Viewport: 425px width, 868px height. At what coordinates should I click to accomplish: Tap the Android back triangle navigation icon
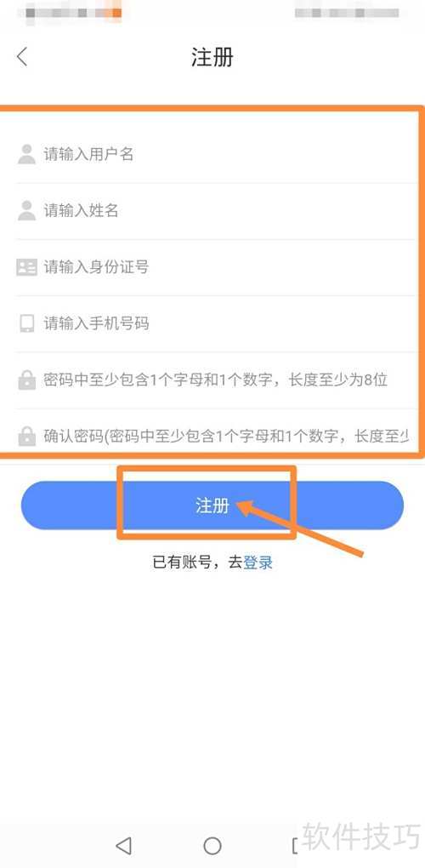[x=124, y=845]
